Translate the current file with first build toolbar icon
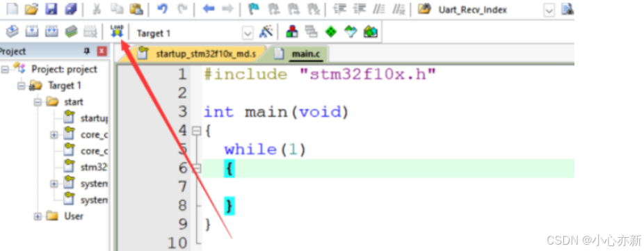The image size is (644, 251). (12, 31)
